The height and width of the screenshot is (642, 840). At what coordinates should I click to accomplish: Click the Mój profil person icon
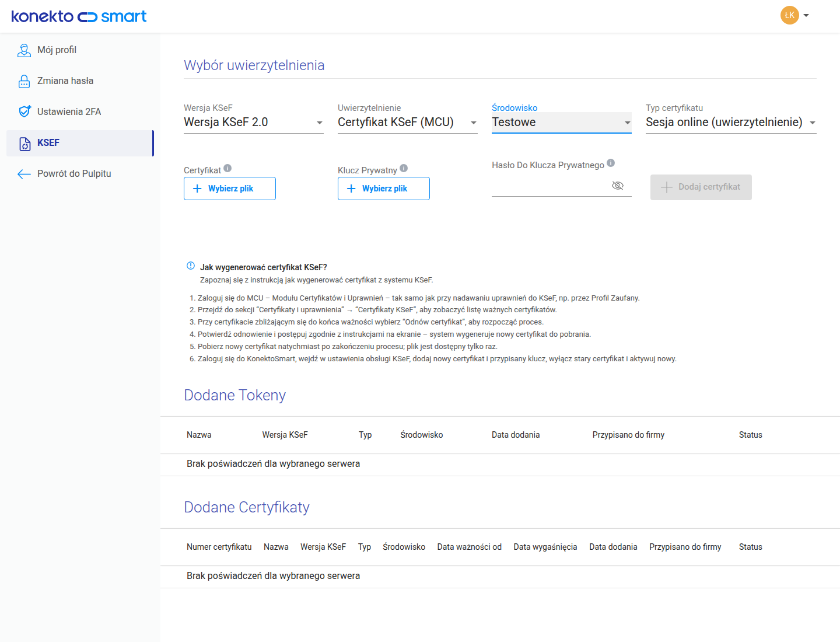tap(24, 50)
